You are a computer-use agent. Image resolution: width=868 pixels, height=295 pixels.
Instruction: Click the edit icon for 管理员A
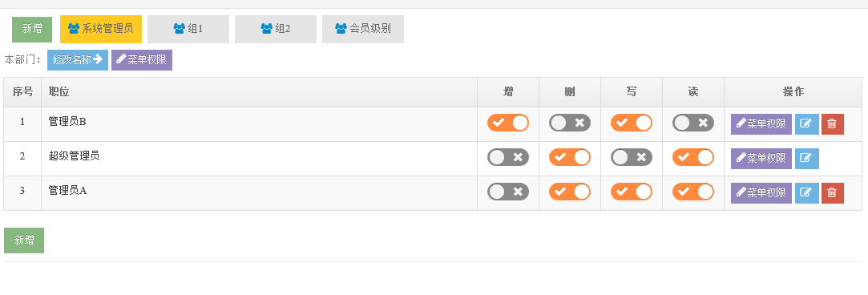pos(806,192)
